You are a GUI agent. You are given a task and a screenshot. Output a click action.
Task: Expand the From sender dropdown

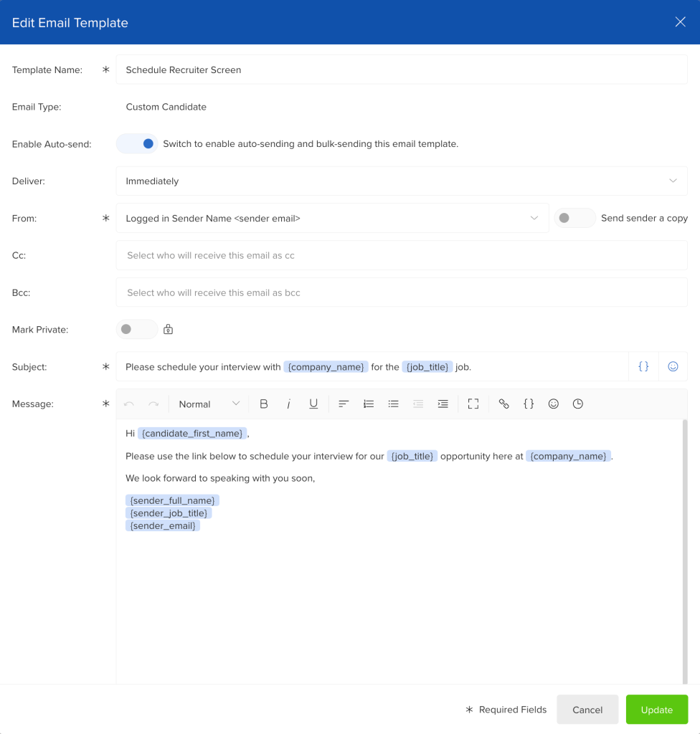(x=332, y=218)
